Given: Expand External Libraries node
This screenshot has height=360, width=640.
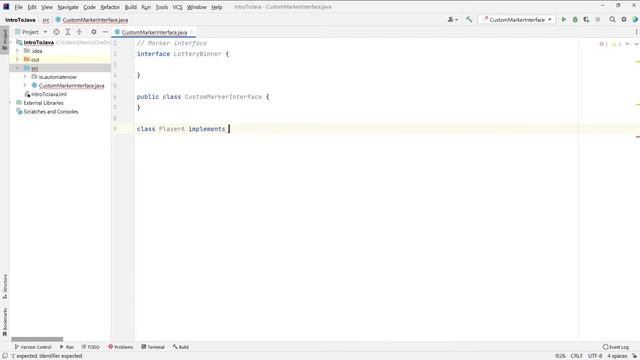Looking at the screenshot, I should 10,102.
